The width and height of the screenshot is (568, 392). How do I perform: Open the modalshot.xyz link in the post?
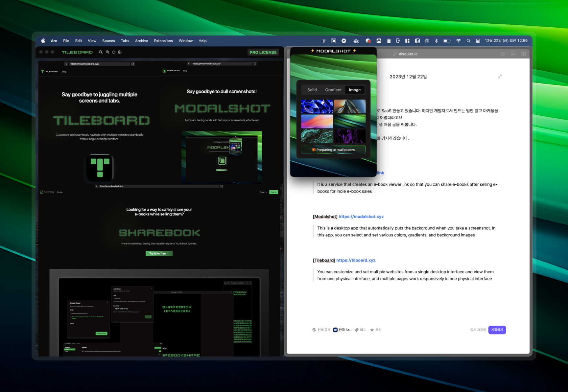click(361, 217)
